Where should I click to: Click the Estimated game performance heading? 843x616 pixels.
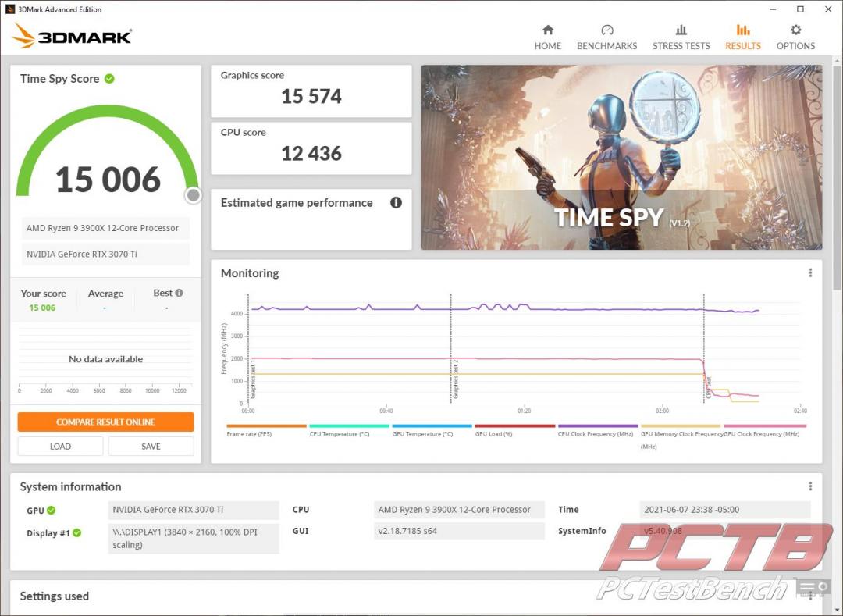click(297, 203)
